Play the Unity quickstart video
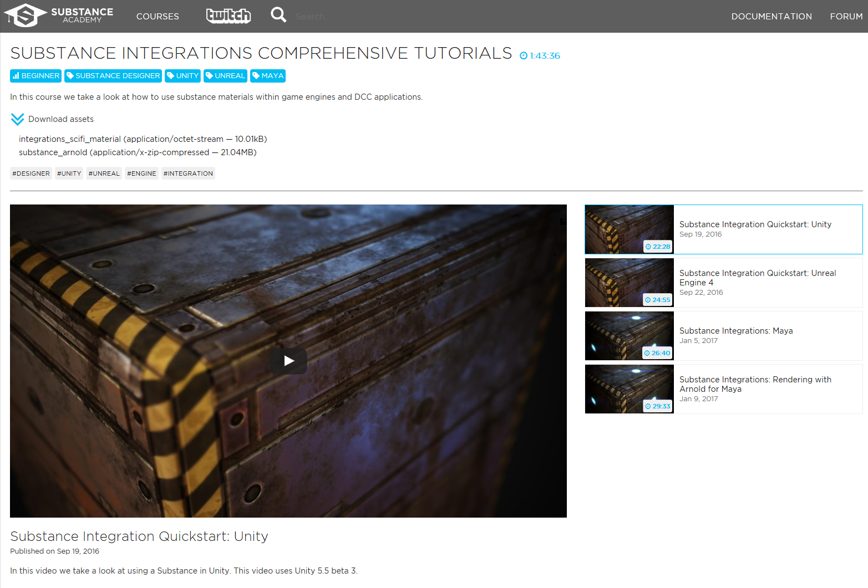This screenshot has width=868, height=588. 288,360
